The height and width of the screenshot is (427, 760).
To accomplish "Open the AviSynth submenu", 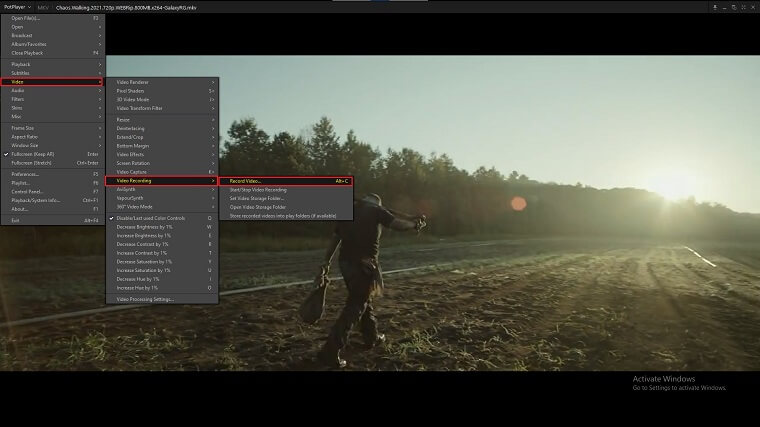I will point(162,190).
